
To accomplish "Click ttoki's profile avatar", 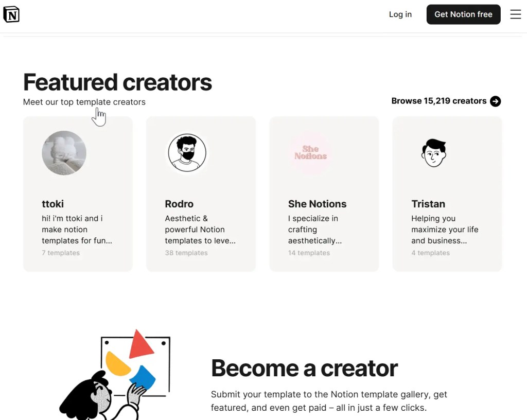I will tap(64, 153).
